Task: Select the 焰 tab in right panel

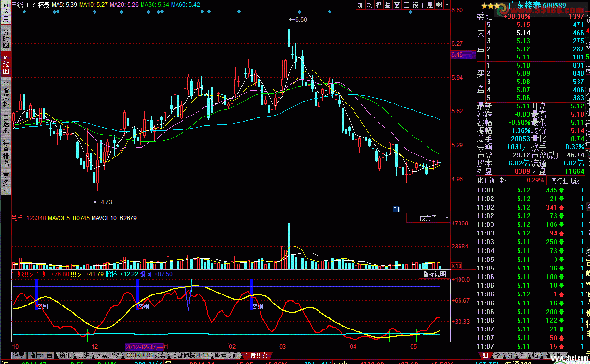Action: (x=535, y=355)
